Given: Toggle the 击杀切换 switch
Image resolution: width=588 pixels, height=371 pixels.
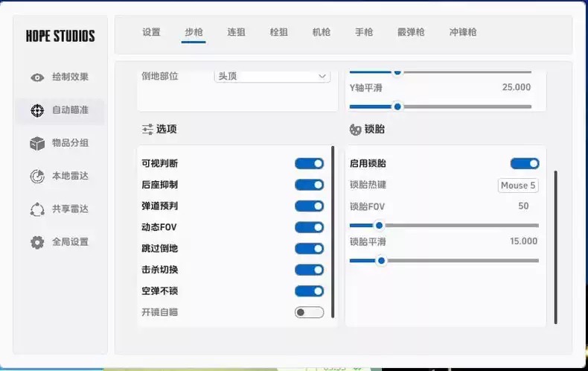Looking at the screenshot, I should 309,270.
